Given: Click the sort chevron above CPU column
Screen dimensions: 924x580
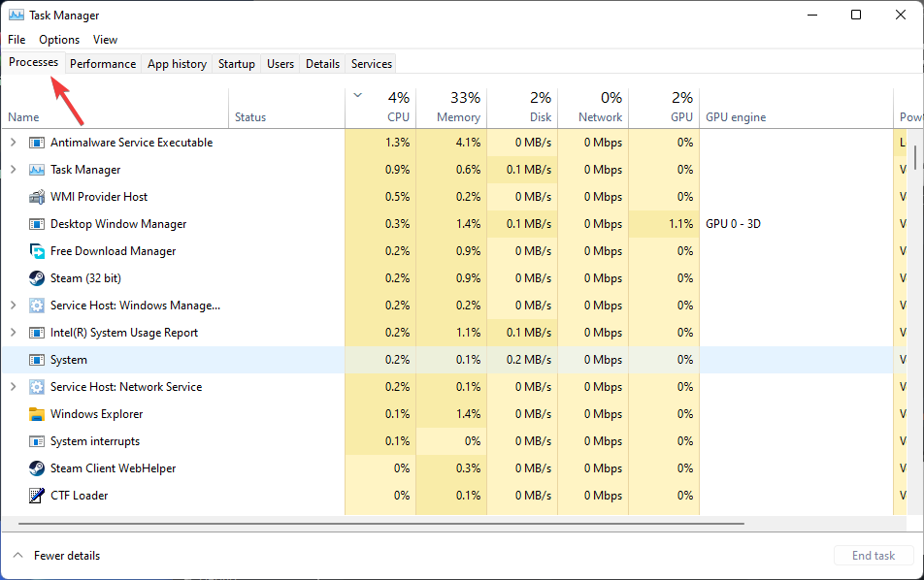Looking at the screenshot, I should [357, 96].
